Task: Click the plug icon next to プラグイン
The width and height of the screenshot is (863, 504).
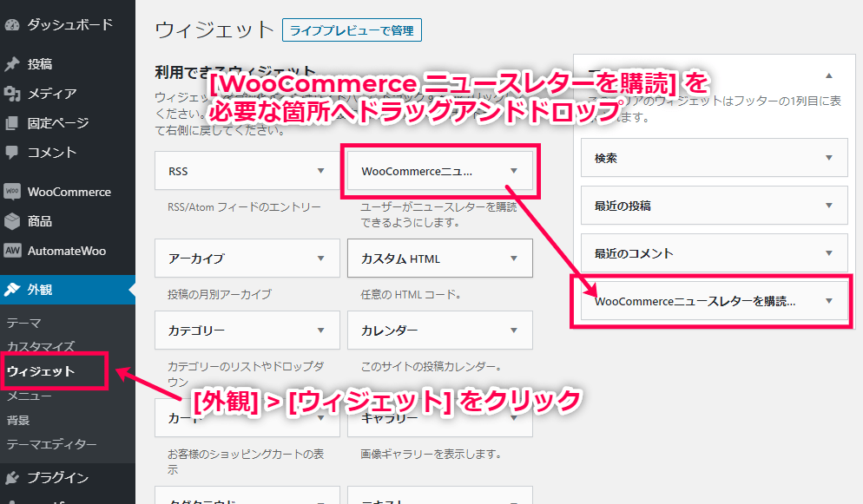Action: click(x=11, y=478)
